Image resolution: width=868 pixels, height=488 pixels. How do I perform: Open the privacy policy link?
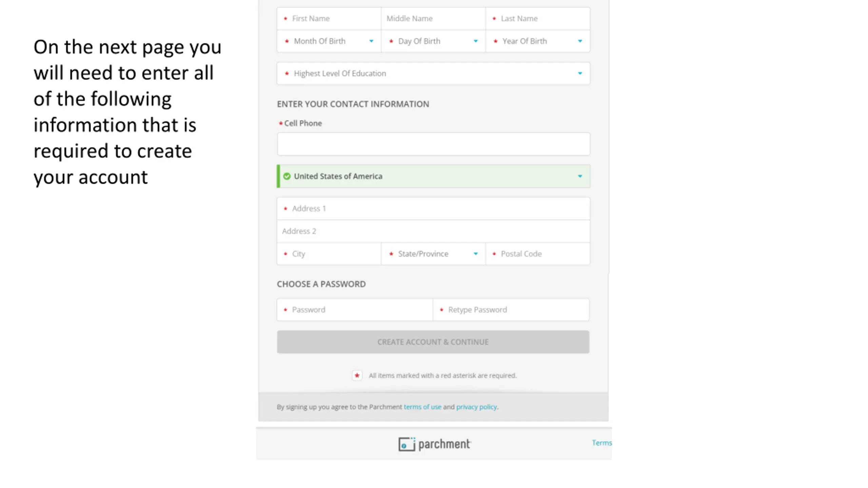coord(476,407)
